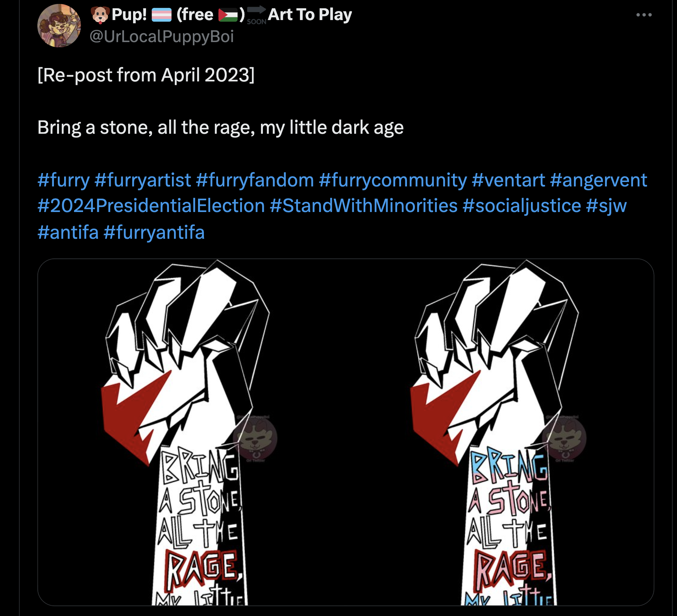Open the #angervent hashtag
The width and height of the screenshot is (677, 616).
[x=598, y=180]
